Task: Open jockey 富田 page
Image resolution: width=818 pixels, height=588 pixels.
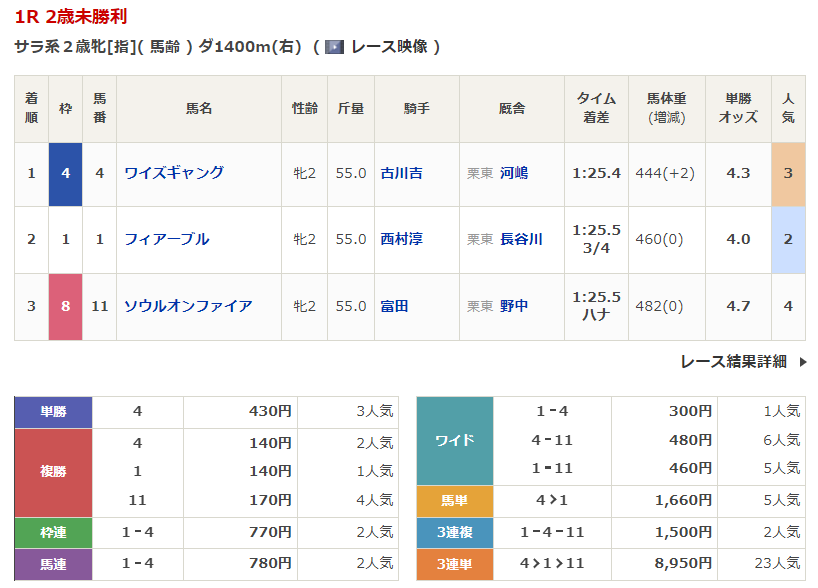Action: tap(394, 306)
